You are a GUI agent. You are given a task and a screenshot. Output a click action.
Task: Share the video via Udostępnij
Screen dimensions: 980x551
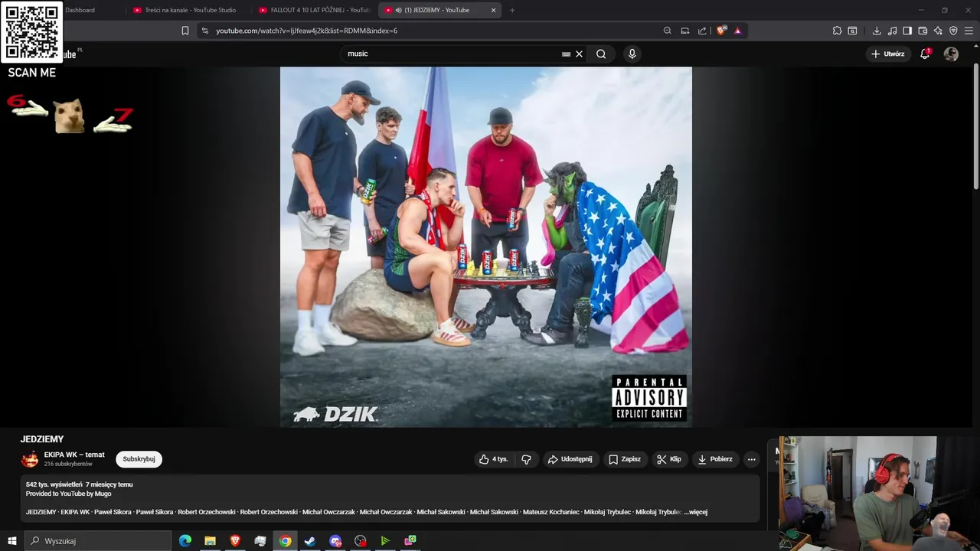coord(570,459)
